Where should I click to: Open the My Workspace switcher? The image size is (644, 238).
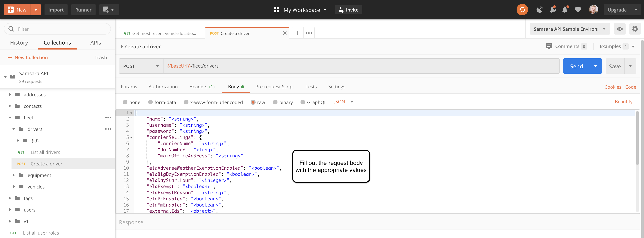[300, 10]
